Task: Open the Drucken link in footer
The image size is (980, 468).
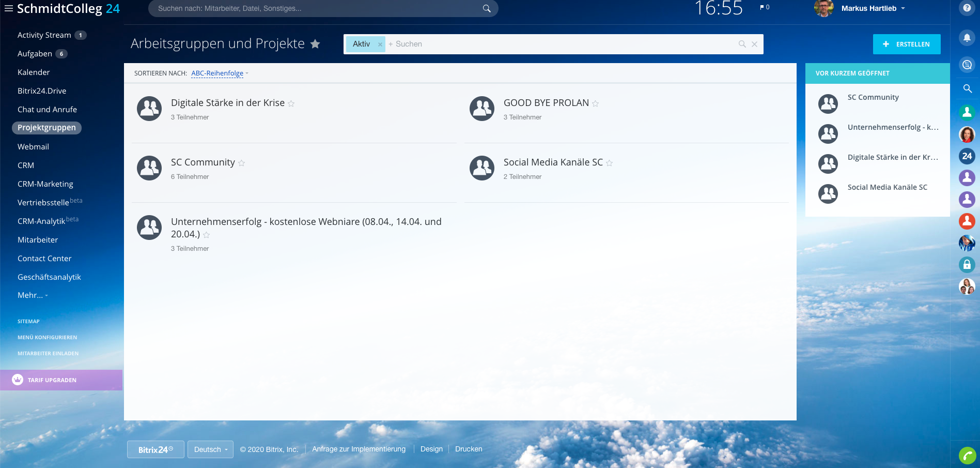Action: coord(469,449)
